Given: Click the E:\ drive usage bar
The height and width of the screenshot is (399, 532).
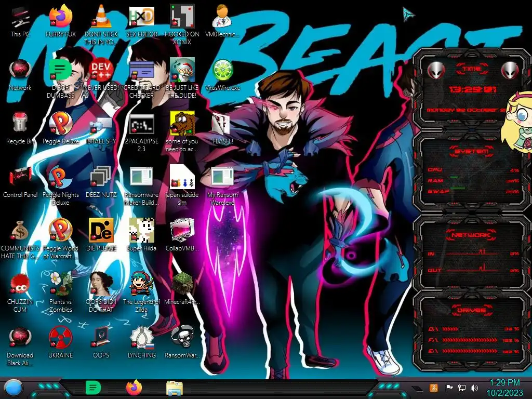Looking at the screenshot, I should click(x=470, y=351).
